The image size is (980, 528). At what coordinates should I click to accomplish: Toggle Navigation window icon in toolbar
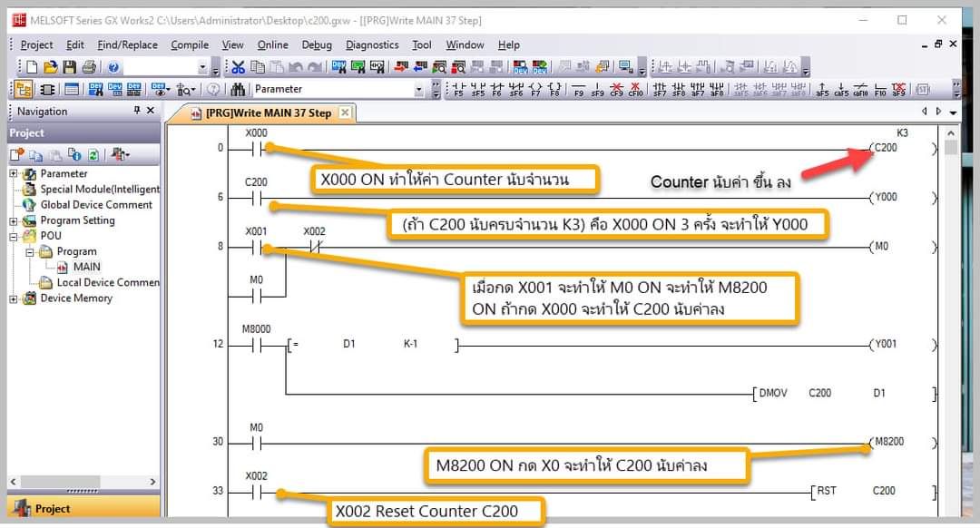24,89
